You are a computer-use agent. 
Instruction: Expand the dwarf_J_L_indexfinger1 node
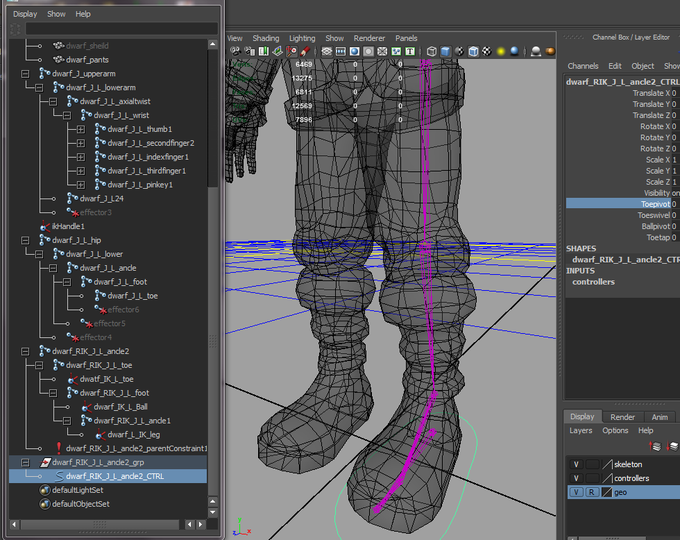click(x=81, y=157)
